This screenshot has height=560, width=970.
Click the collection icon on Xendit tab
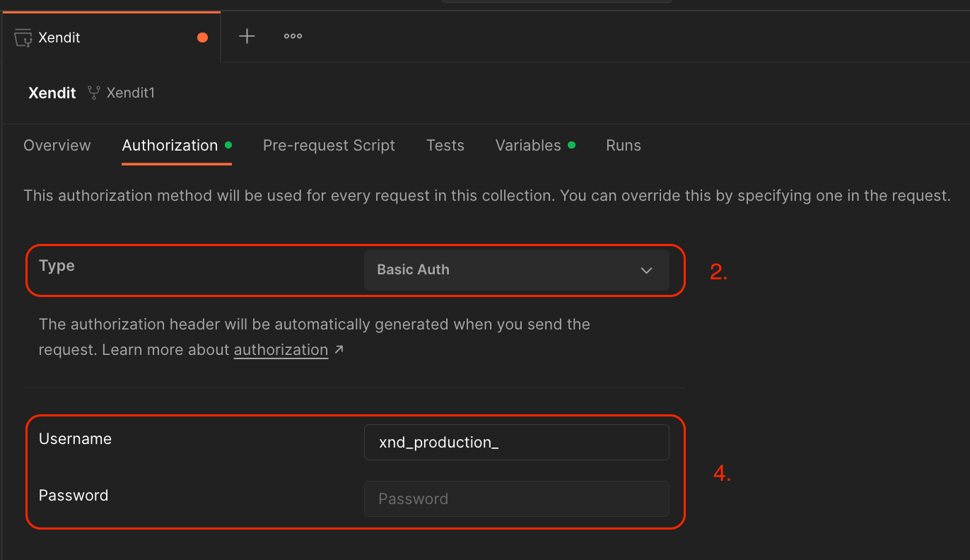click(23, 37)
